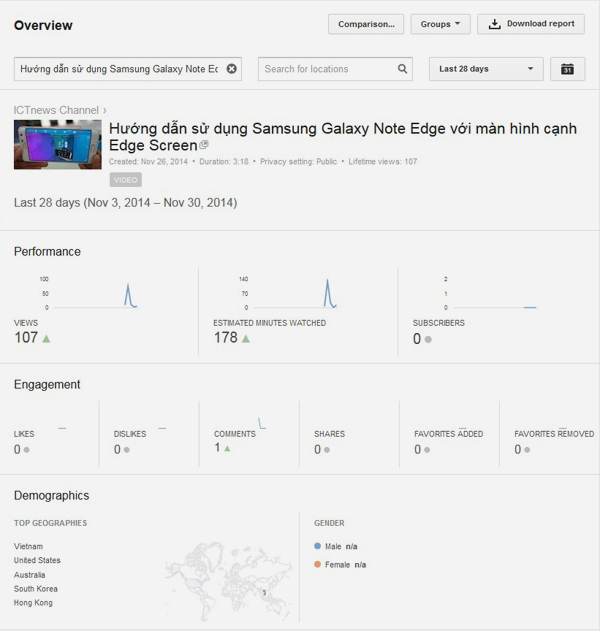Click Vietnam in Top Geographies
The image size is (600, 631).
[x=28, y=546]
